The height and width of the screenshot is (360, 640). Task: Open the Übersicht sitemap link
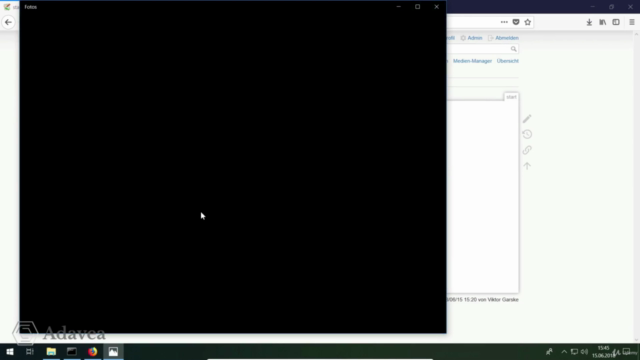[507, 61]
